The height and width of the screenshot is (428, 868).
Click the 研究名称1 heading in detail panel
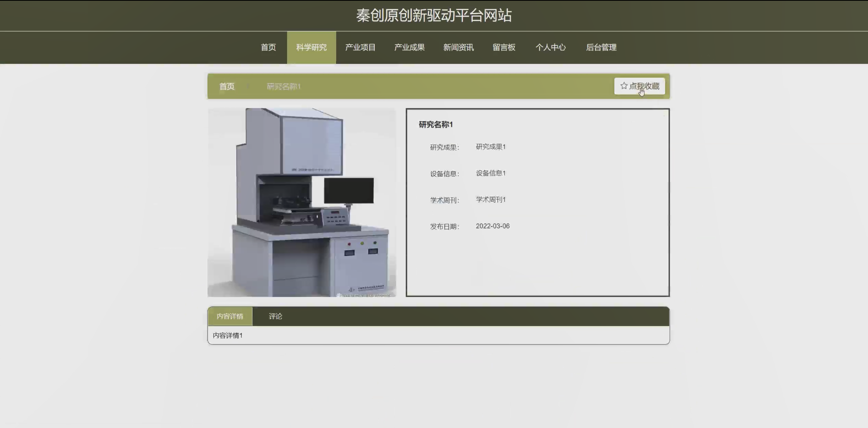tap(436, 125)
